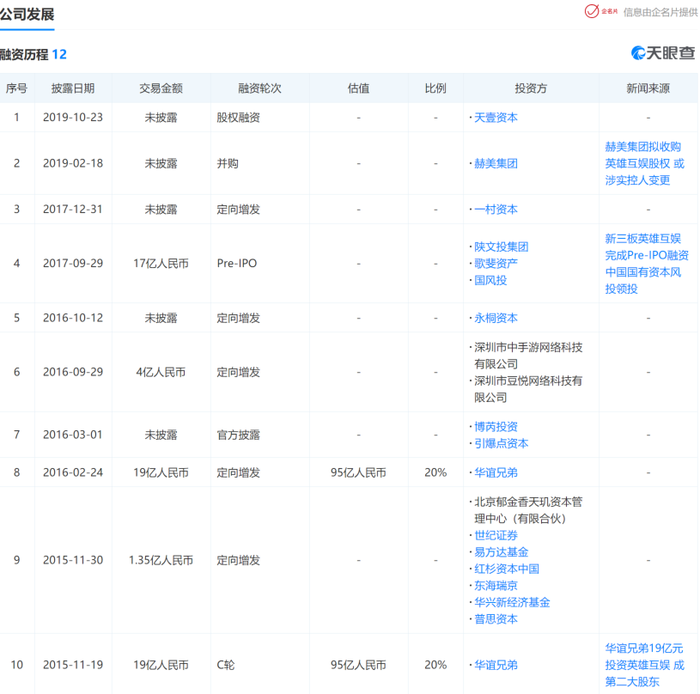Open the 赫美集团 investor link

(x=496, y=164)
